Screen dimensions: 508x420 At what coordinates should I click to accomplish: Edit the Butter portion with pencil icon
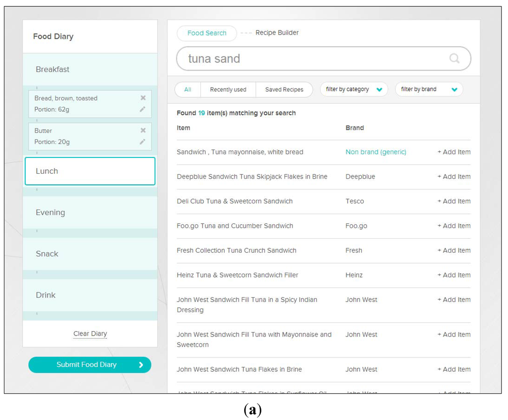[143, 142]
